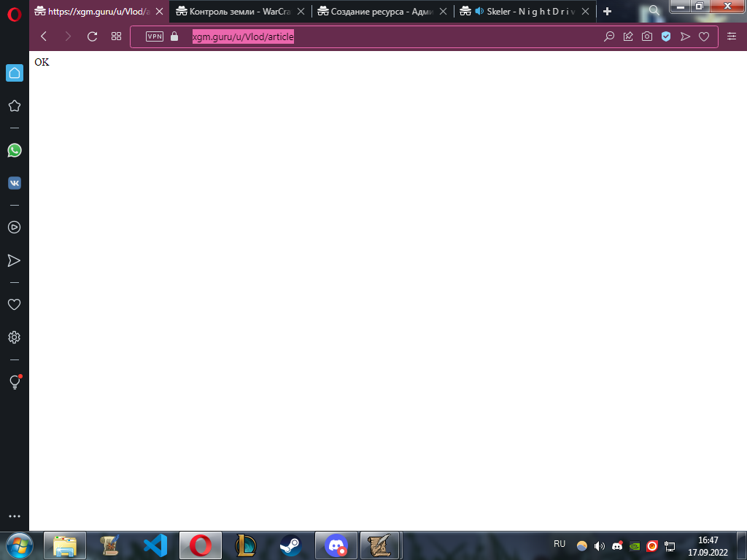Open the ad blocker shield icon
747x560 pixels.
(666, 36)
